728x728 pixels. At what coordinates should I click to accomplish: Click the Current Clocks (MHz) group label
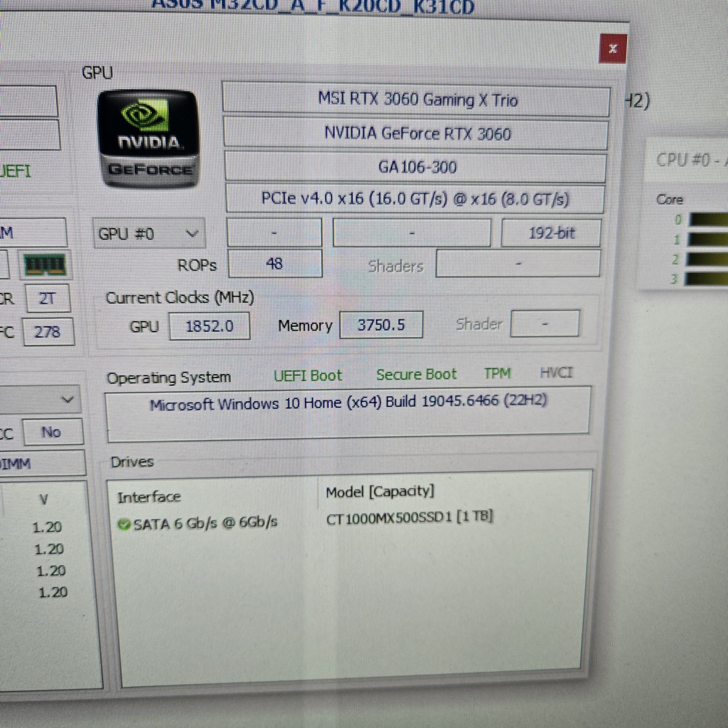click(180, 298)
